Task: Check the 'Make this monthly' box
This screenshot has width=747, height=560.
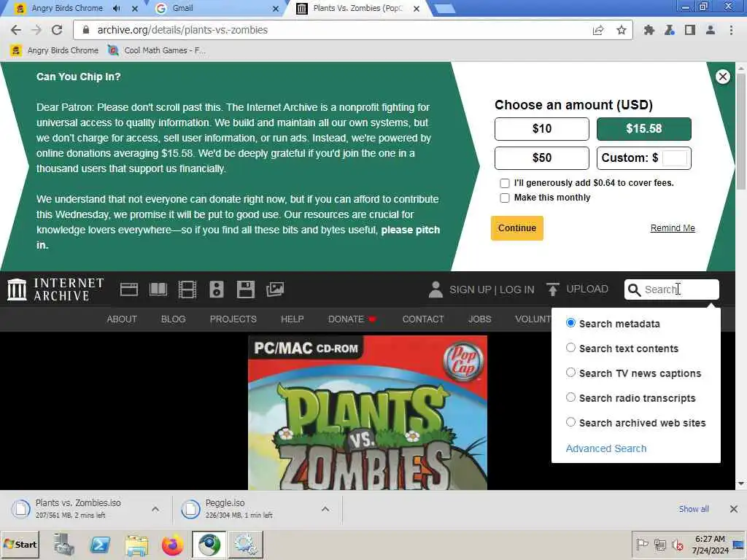Action: (x=505, y=198)
